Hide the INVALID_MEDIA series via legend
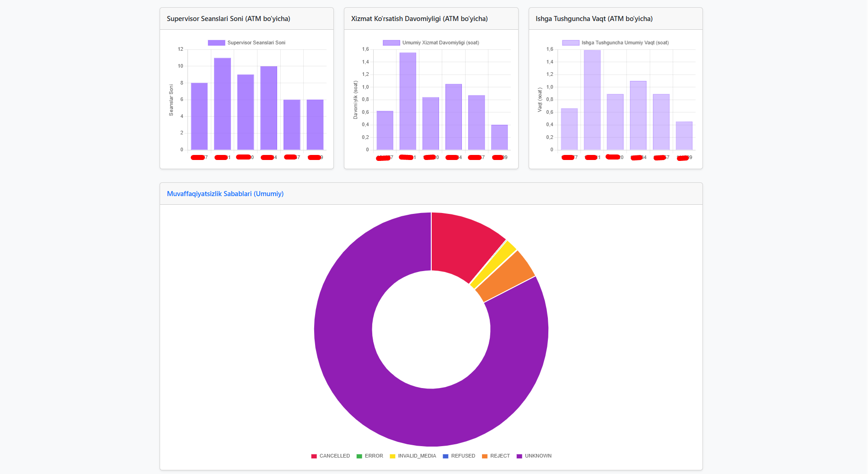The height and width of the screenshot is (474, 868). [x=413, y=456]
